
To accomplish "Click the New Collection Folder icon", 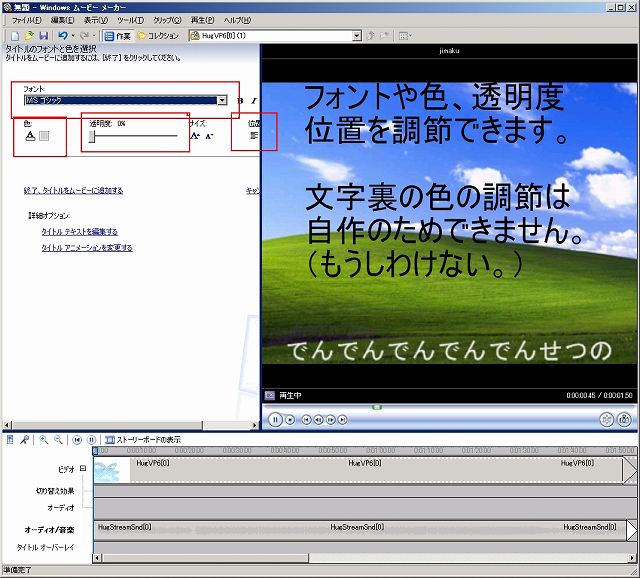I will 384,36.
